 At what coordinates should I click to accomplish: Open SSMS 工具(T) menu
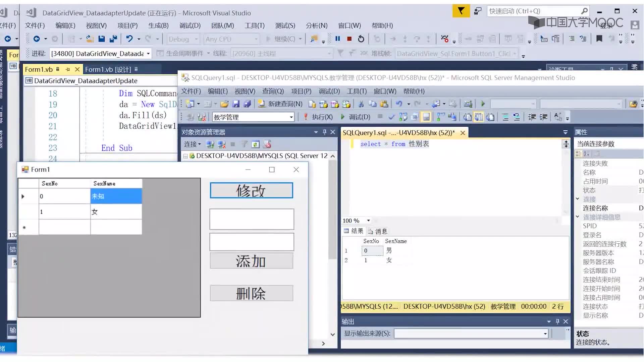(357, 91)
